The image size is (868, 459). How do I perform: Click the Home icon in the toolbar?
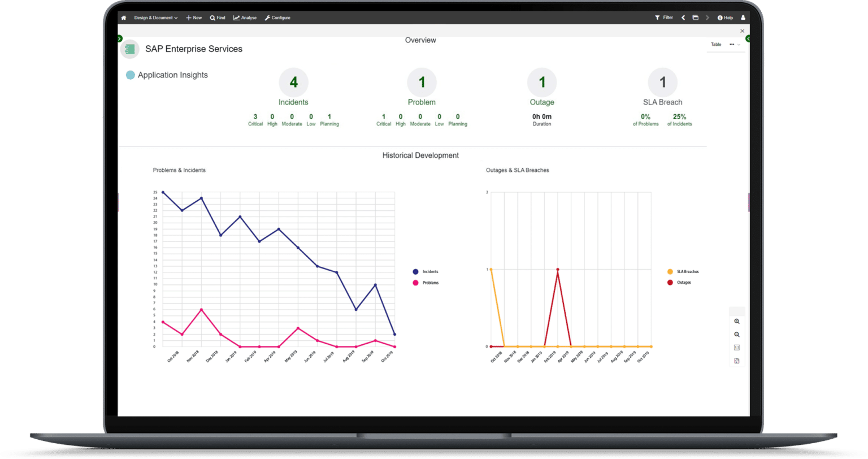pos(123,18)
